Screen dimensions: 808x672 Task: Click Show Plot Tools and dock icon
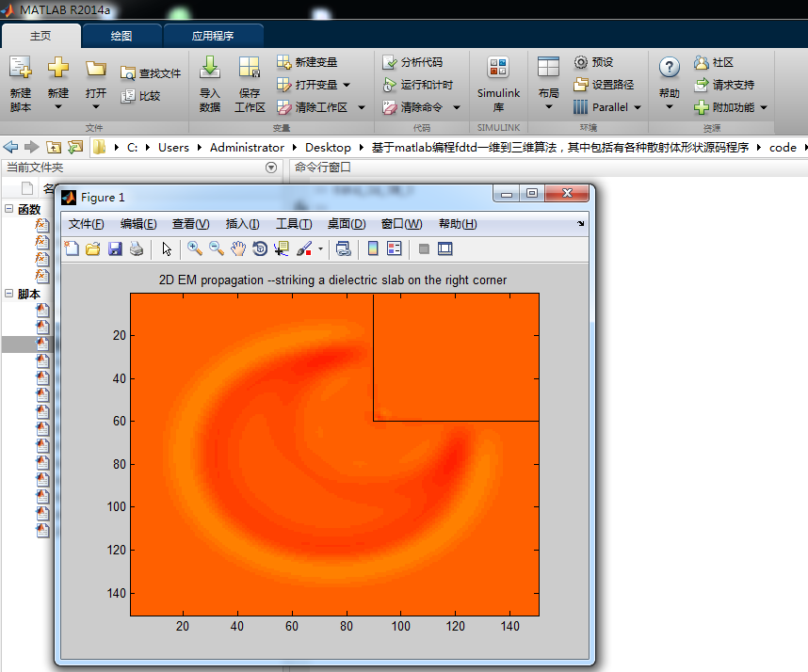point(445,249)
